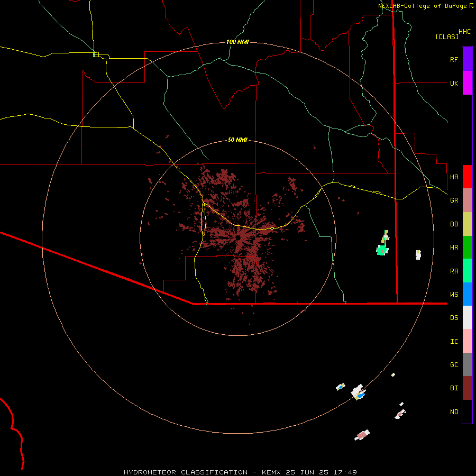Click the magenta UK color swatch
This screenshot has width=476, height=476.
467,83
